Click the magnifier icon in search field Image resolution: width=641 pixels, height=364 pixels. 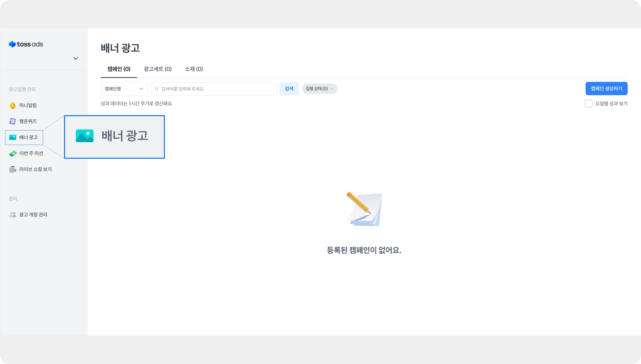(157, 89)
